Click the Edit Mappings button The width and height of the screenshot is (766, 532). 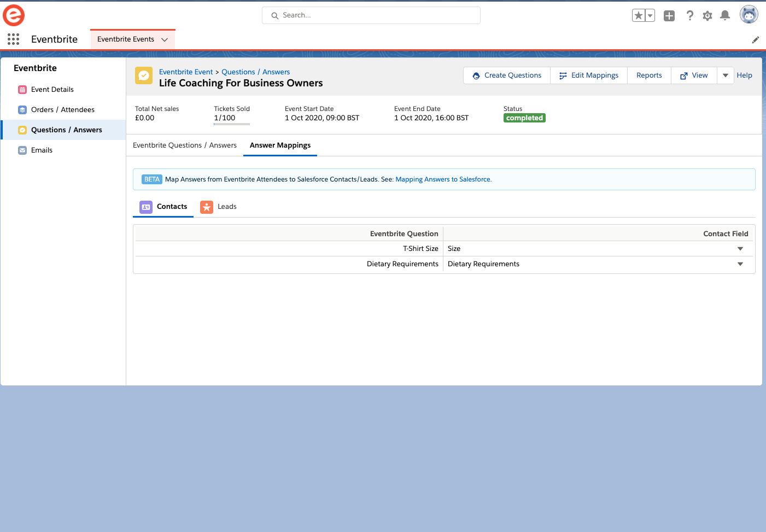pos(589,75)
